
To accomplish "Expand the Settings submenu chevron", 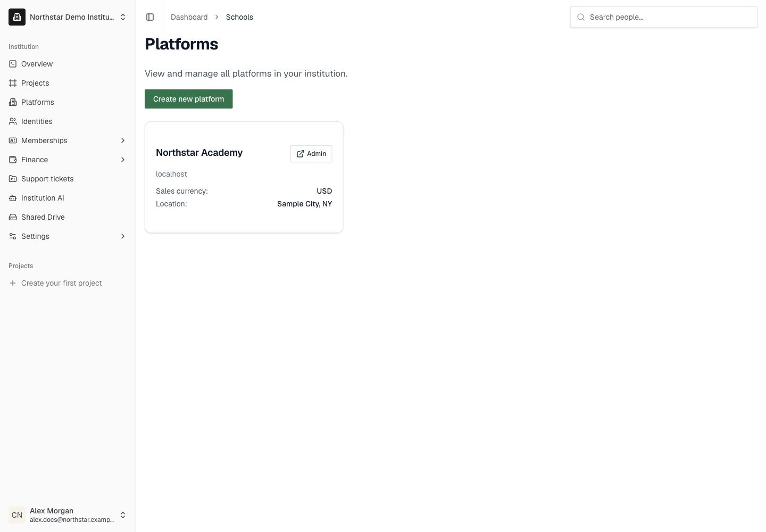I will click(123, 236).
